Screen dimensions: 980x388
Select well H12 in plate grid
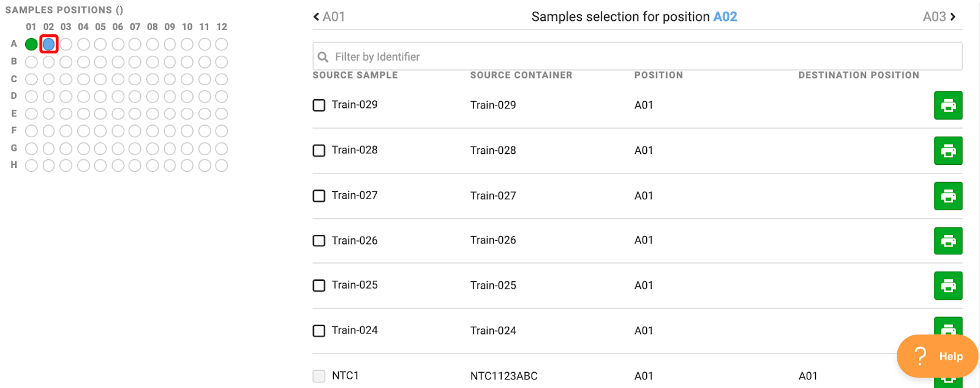pyautogui.click(x=222, y=165)
